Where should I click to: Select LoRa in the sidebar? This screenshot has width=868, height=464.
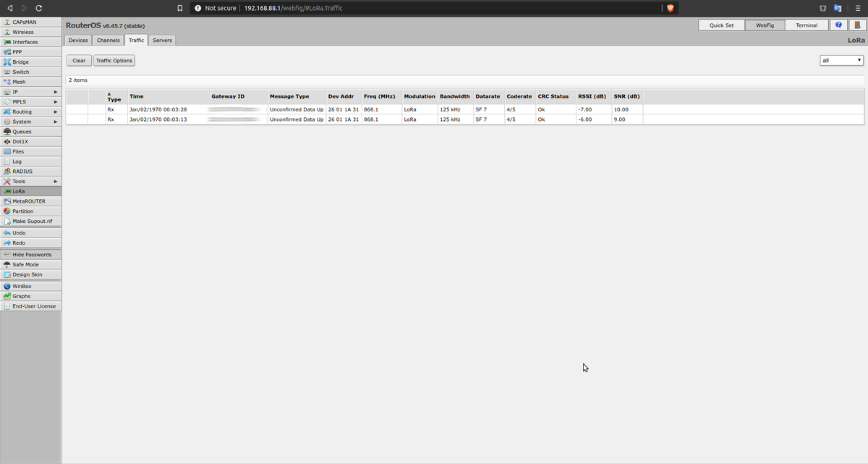pos(31,191)
